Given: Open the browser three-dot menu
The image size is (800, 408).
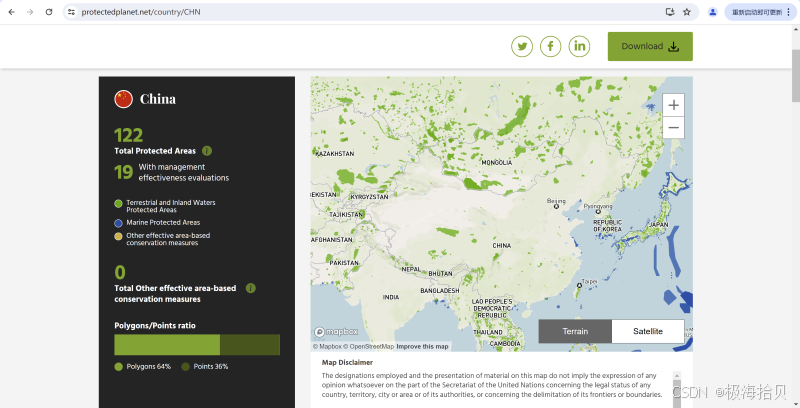Looking at the screenshot, I should (x=790, y=12).
